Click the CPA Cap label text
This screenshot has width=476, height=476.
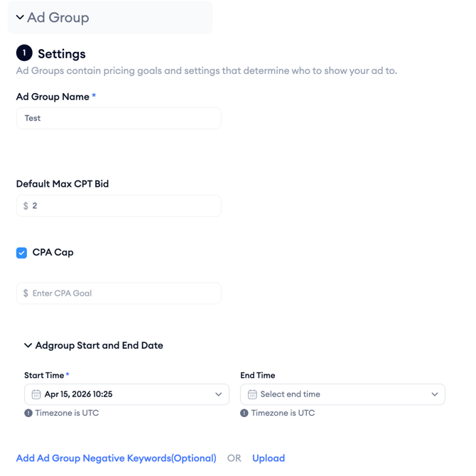coord(53,252)
